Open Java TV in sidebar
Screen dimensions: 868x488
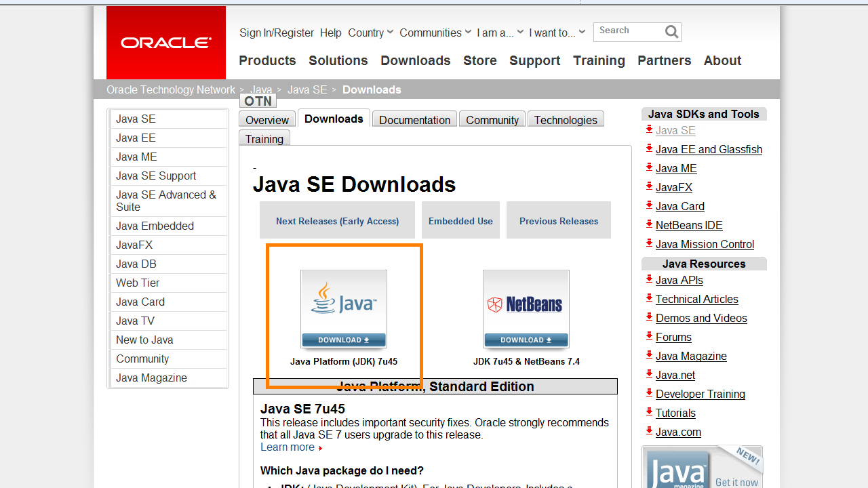pyautogui.click(x=168, y=321)
